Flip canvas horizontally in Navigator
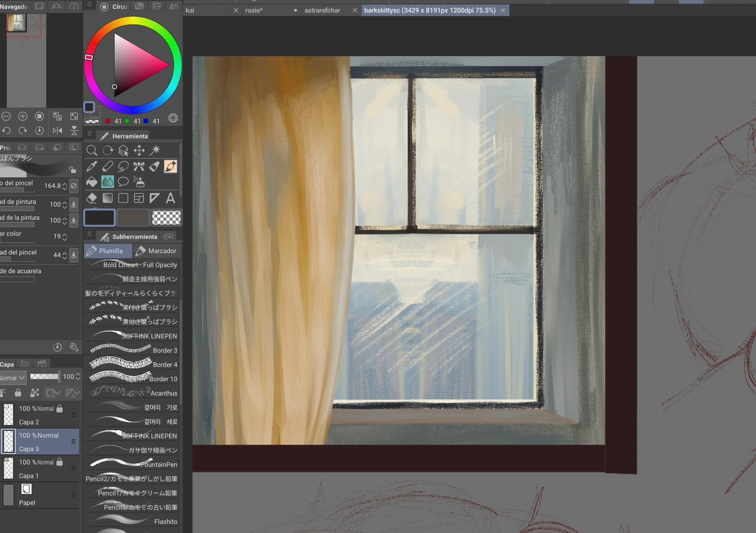The height and width of the screenshot is (533, 756). click(57, 130)
